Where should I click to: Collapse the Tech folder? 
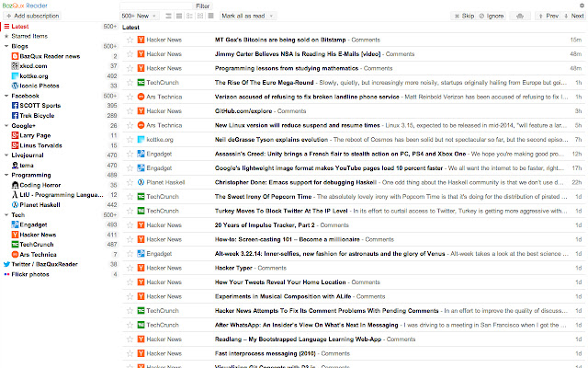6,214
